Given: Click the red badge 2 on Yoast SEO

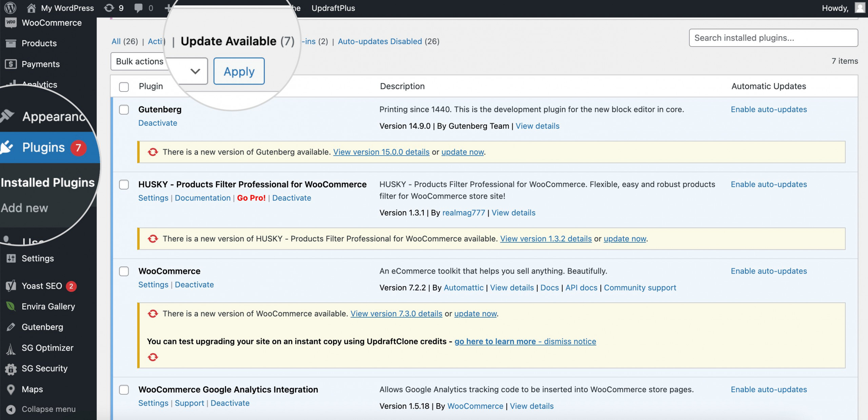Looking at the screenshot, I should [x=71, y=286].
